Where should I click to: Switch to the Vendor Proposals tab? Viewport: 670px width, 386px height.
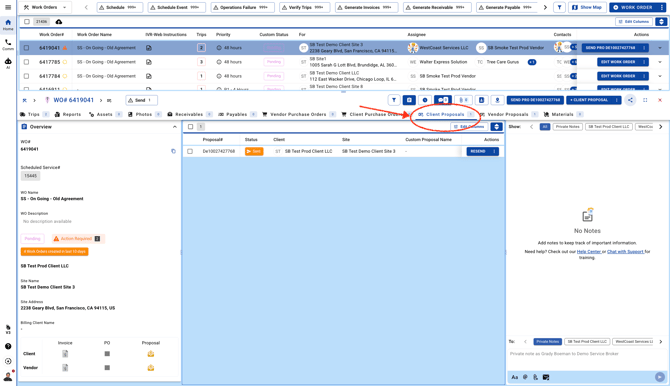click(x=508, y=114)
